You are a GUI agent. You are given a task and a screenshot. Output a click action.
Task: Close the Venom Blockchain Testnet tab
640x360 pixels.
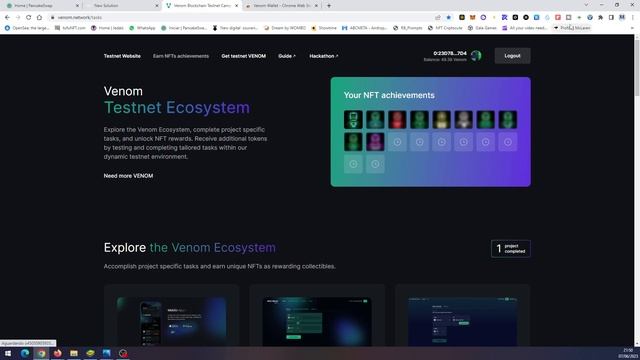[x=236, y=6]
